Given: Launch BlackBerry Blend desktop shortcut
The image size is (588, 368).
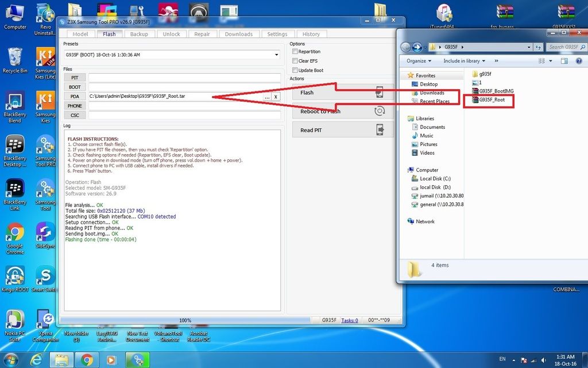Looking at the screenshot, I should [15, 107].
